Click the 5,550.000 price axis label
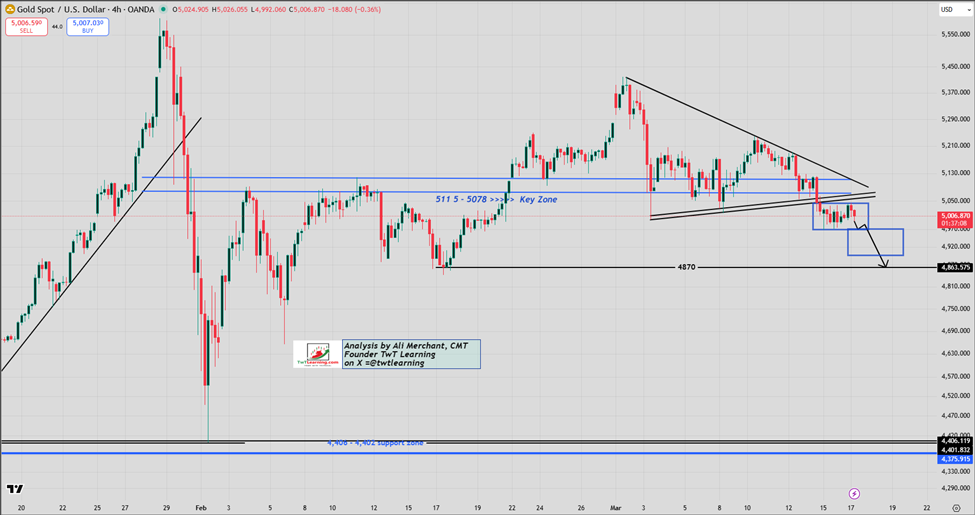This screenshot has width=975, height=515. tap(956, 34)
